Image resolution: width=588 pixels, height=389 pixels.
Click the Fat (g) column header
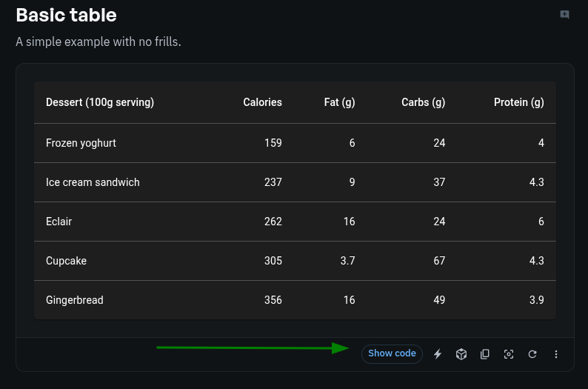pos(339,102)
